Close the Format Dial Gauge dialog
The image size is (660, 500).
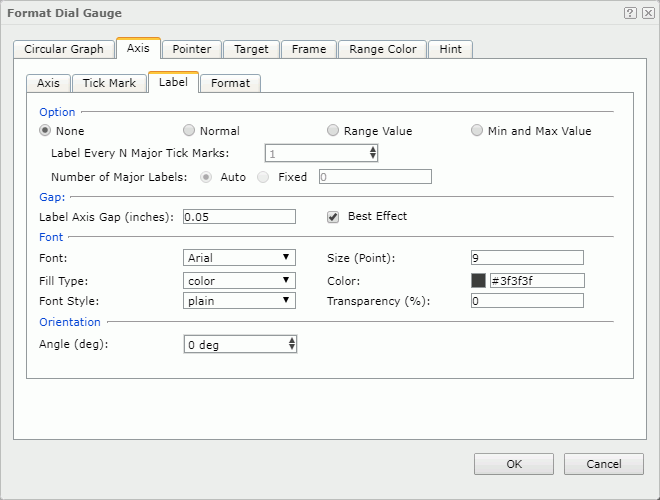click(648, 13)
